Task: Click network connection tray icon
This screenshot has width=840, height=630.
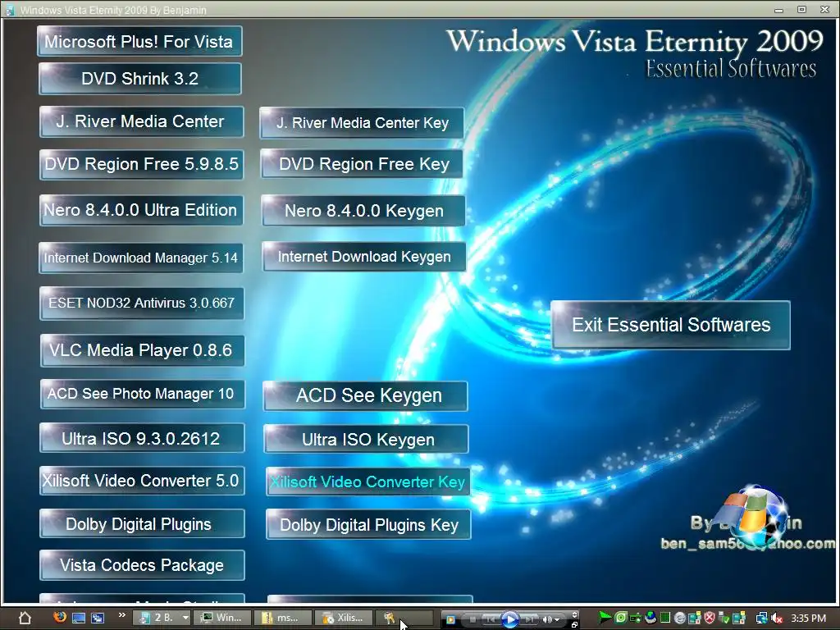Action: [761, 619]
